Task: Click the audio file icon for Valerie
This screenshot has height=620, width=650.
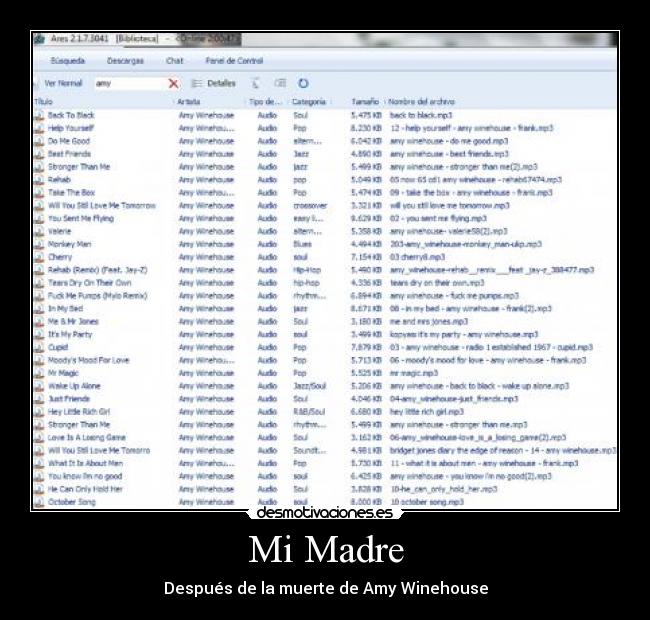Action: pyautogui.click(x=39, y=232)
